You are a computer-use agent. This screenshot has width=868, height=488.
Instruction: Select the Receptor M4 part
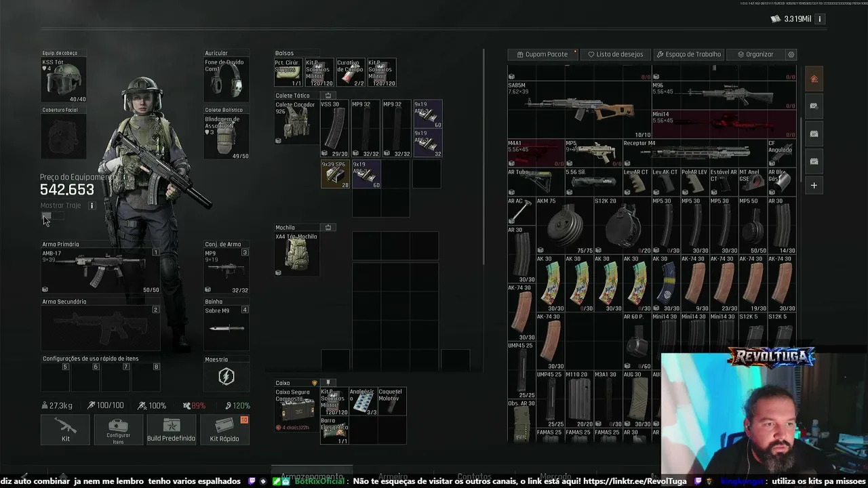pyautogui.click(x=694, y=152)
